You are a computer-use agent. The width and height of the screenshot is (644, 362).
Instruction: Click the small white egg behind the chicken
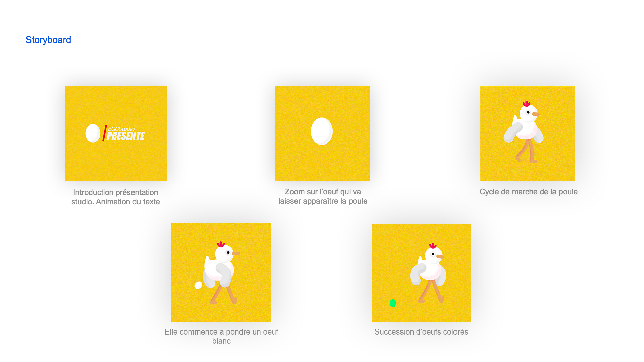[198, 285]
